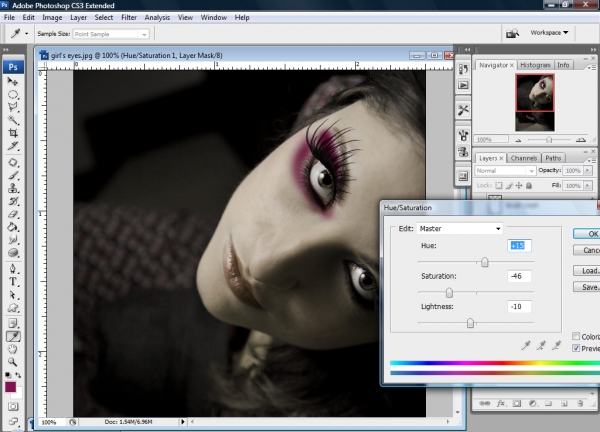Image resolution: width=600 pixels, height=432 pixels.
Task: Open the status bar info arrow
Action: coord(183,422)
